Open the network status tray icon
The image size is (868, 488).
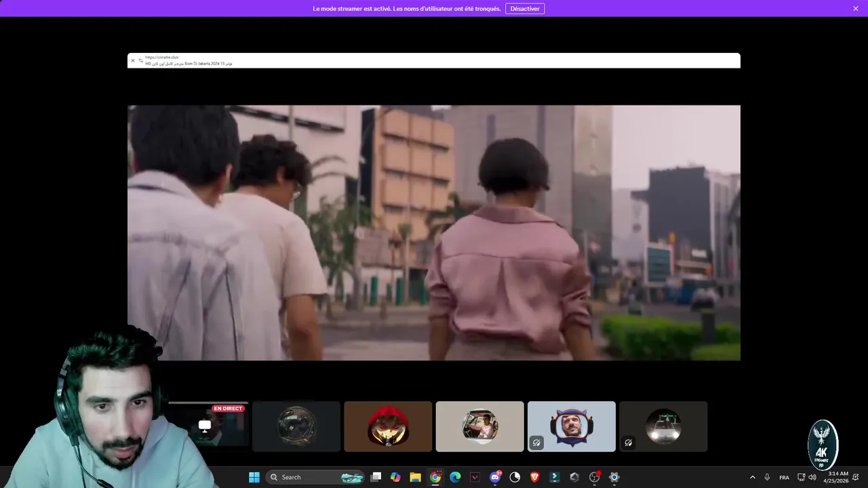(801, 477)
